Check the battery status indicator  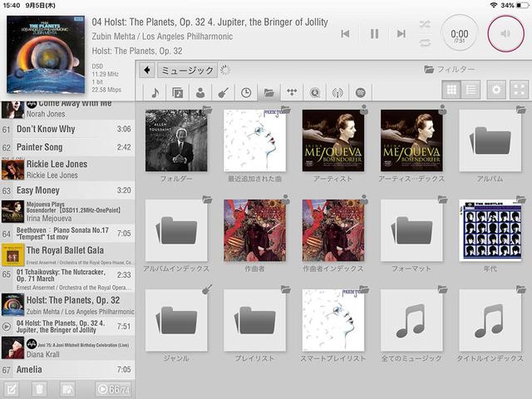pyautogui.click(x=523, y=6)
